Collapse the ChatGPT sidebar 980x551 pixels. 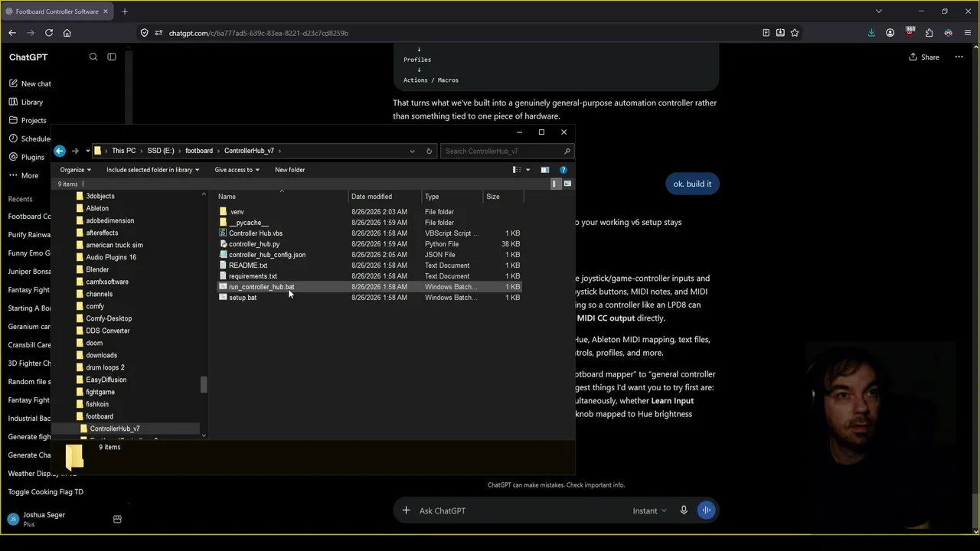[112, 57]
